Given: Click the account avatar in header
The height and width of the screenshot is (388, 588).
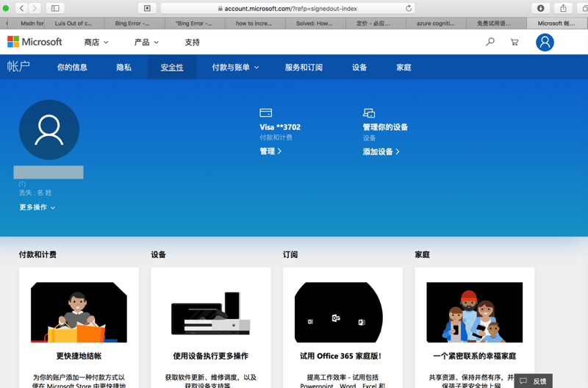Looking at the screenshot, I should (545, 43).
